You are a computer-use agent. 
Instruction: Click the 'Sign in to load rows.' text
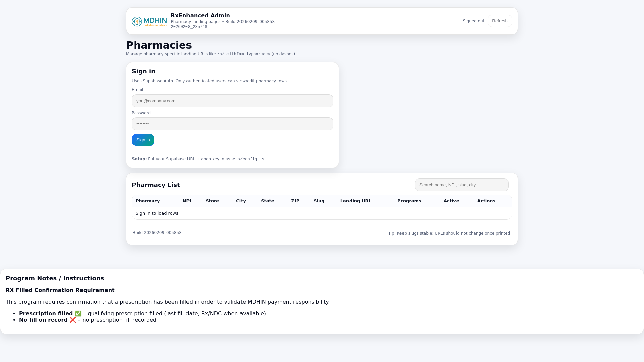(x=158, y=213)
